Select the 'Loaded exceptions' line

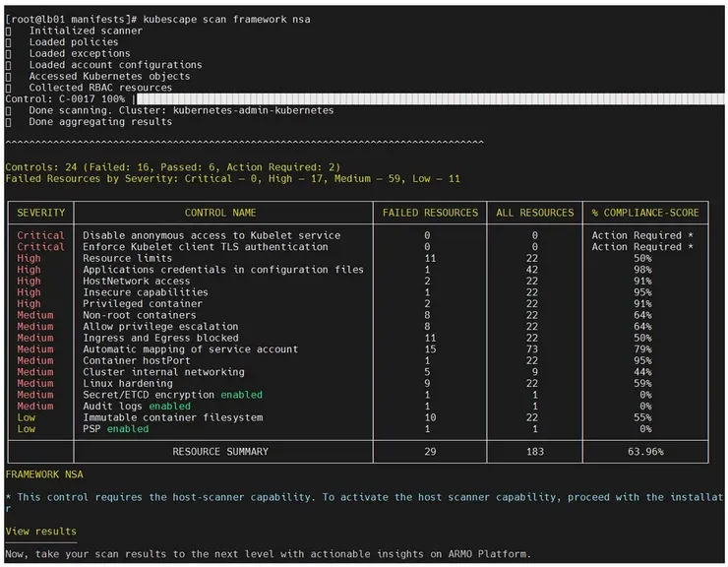[80, 53]
